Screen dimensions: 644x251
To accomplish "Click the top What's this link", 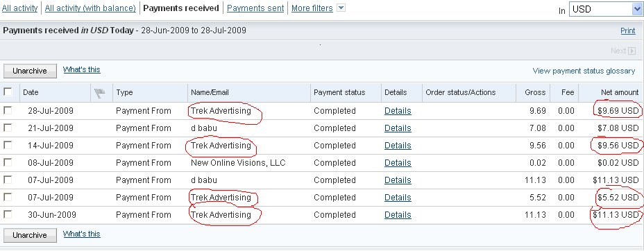I will [82, 70].
